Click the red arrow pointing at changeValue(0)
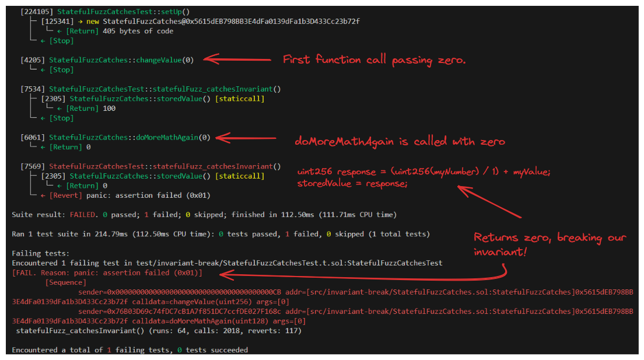644x360 pixels. (x=236, y=59)
